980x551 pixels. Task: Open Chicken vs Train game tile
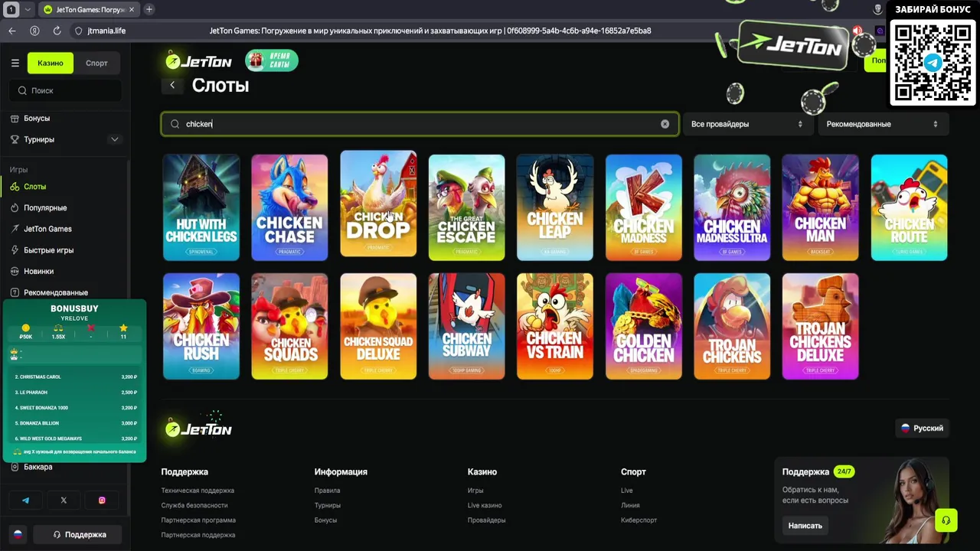pos(555,326)
